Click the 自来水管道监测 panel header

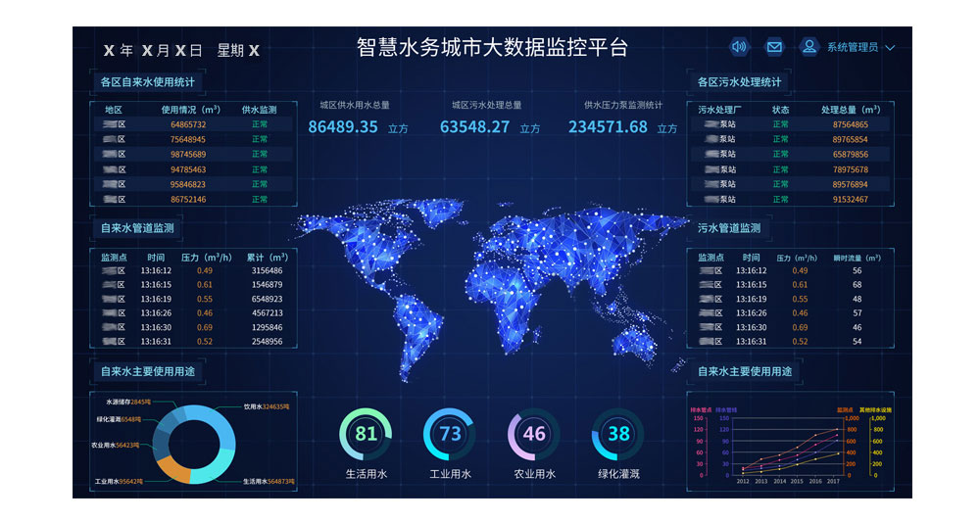click(x=137, y=228)
